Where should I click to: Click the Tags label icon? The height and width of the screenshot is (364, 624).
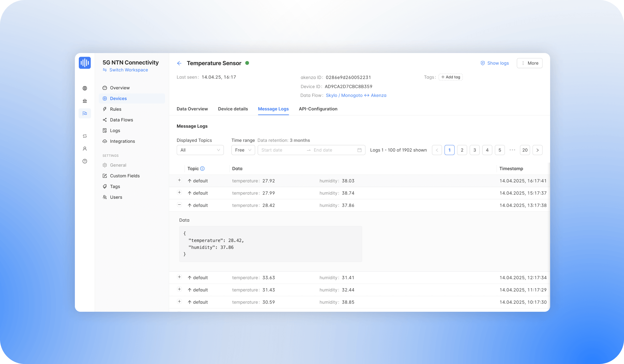[105, 186]
